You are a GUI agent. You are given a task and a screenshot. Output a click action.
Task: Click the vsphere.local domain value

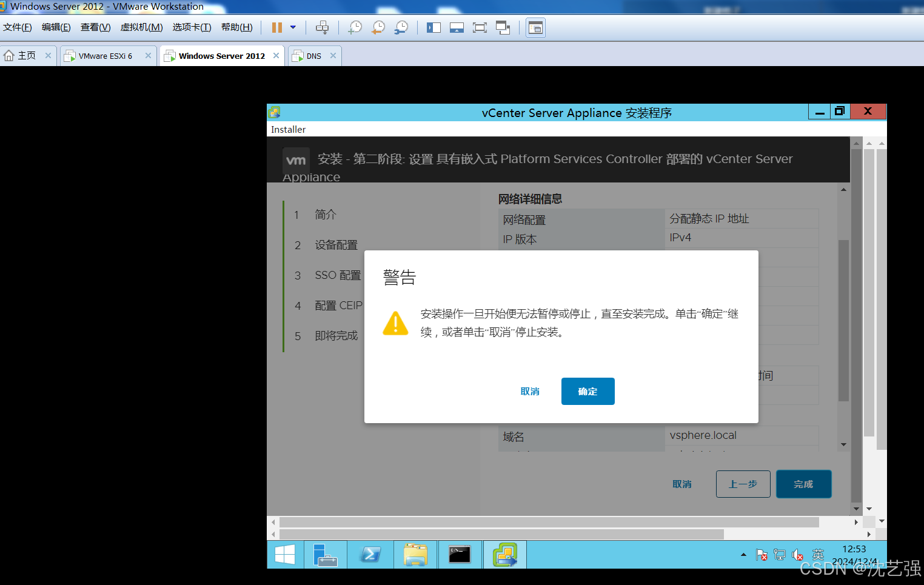pyautogui.click(x=703, y=435)
